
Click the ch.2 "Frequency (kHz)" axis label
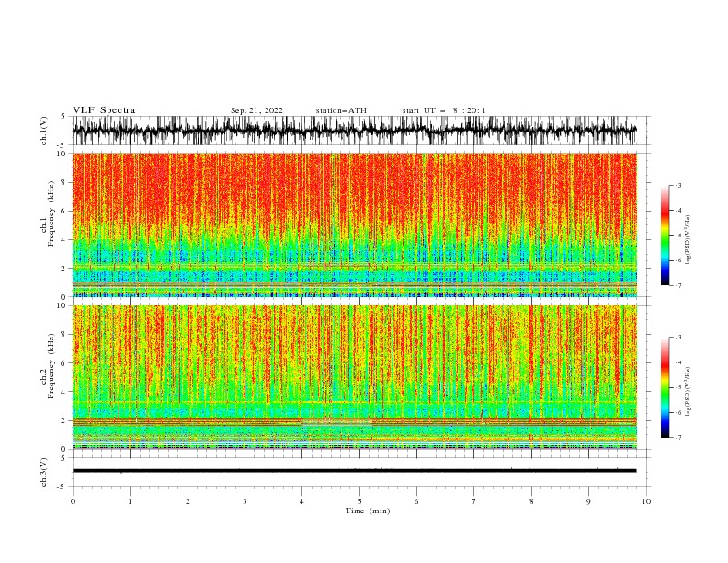(51, 366)
